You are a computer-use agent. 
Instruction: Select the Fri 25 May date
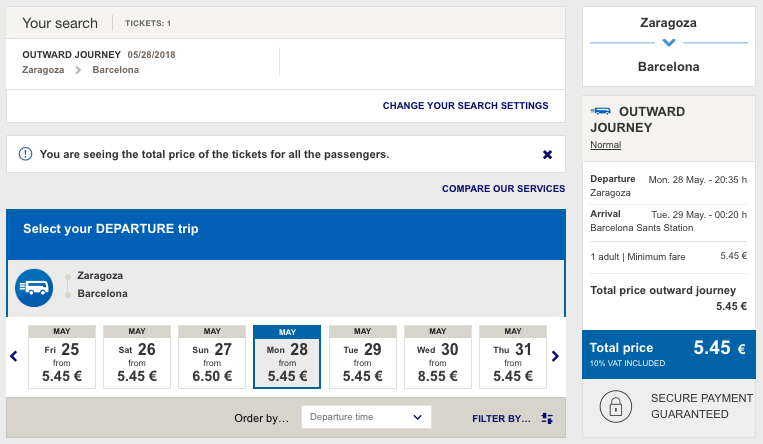pyautogui.click(x=62, y=357)
